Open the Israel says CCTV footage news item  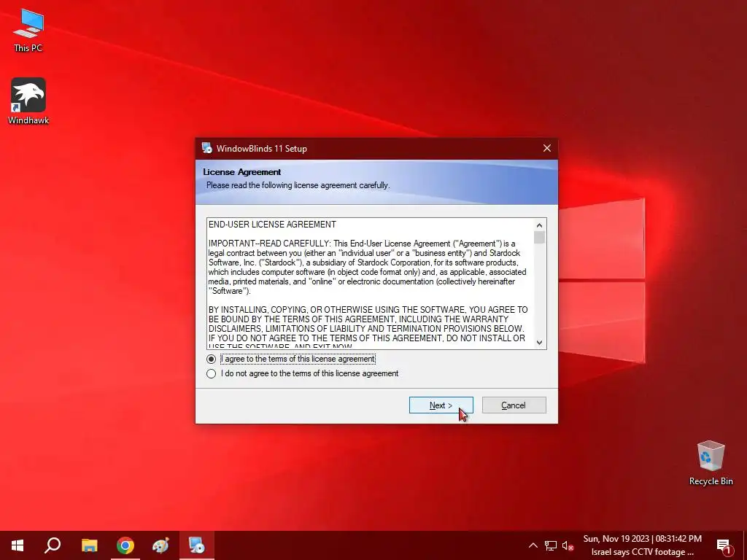(x=642, y=553)
